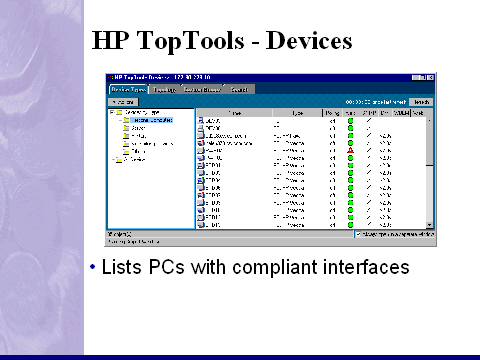Sort devices by the Type column header

tap(297, 113)
